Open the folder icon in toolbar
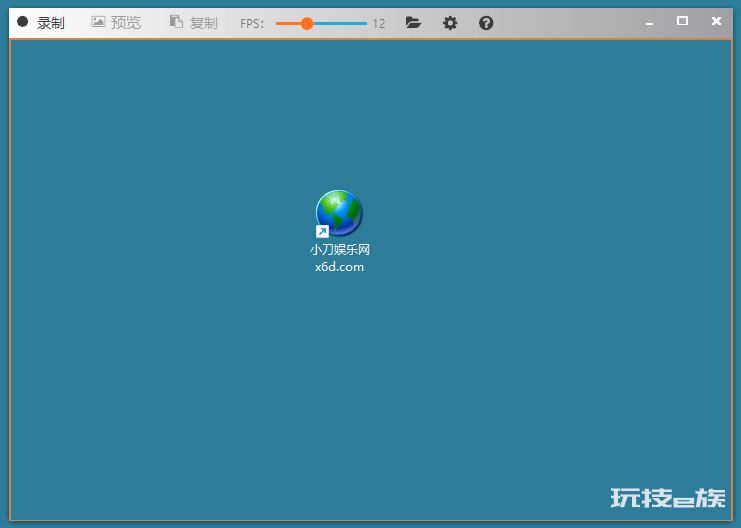Image resolution: width=741 pixels, height=528 pixels. click(413, 22)
